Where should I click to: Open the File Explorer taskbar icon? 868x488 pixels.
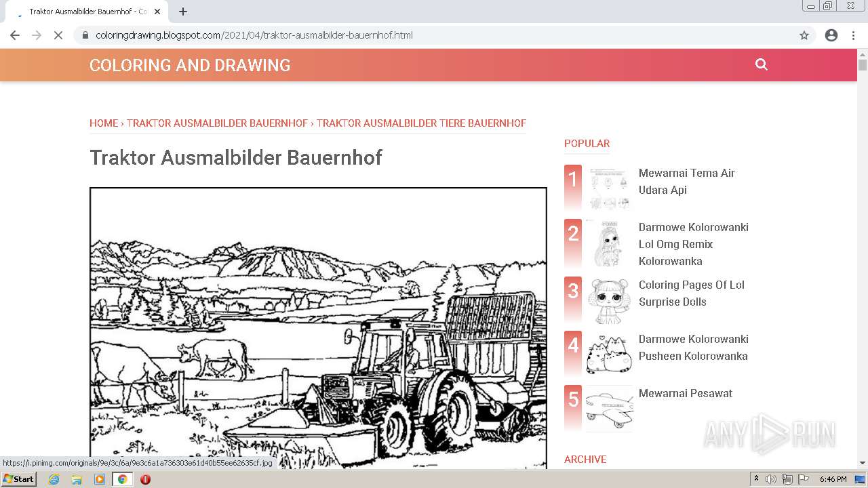coord(77,479)
